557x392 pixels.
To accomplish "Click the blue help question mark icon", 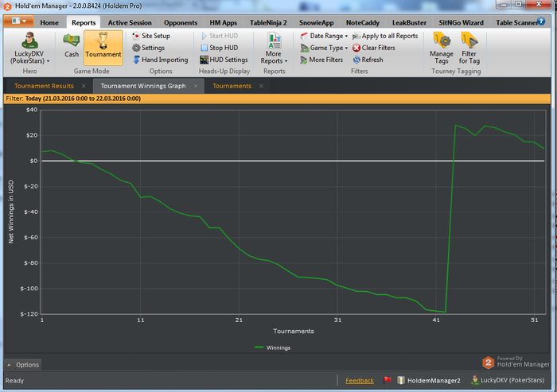I will (x=541, y=21).
